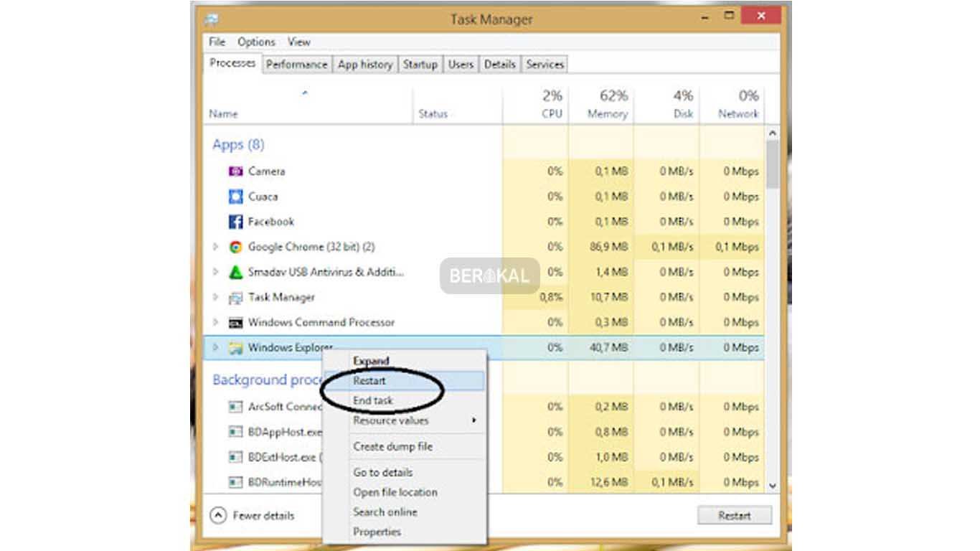
Task: Click the Fewer details link
Action: click(x=263, y=515)
